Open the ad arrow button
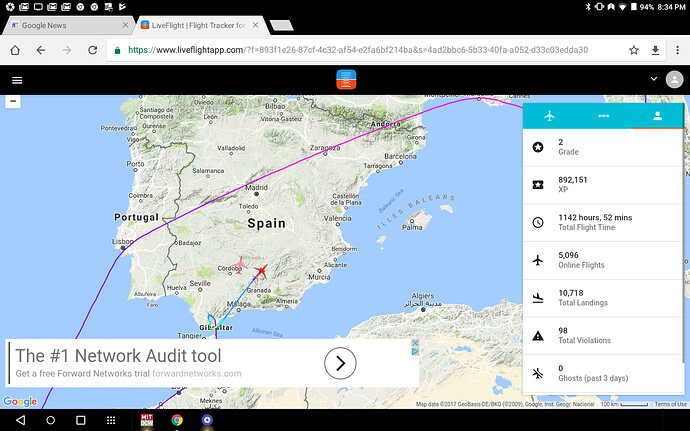690x431 pixels. pos(340,363)
